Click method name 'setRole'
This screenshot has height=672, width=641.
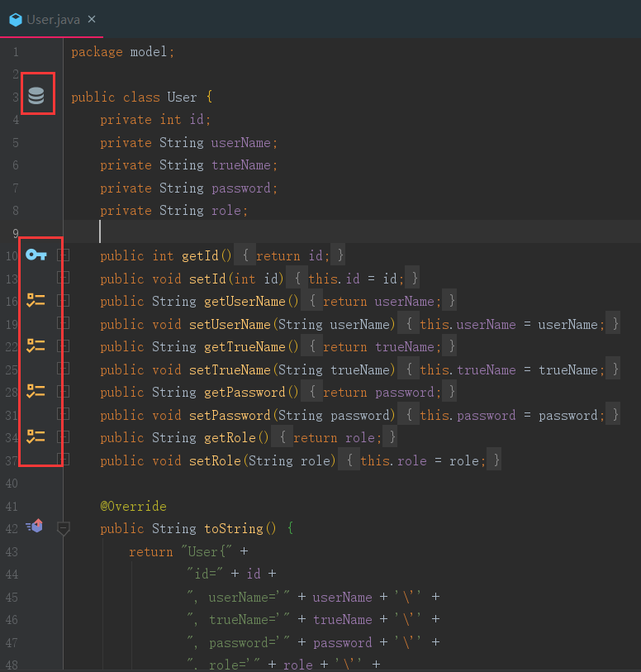(215, 460)
